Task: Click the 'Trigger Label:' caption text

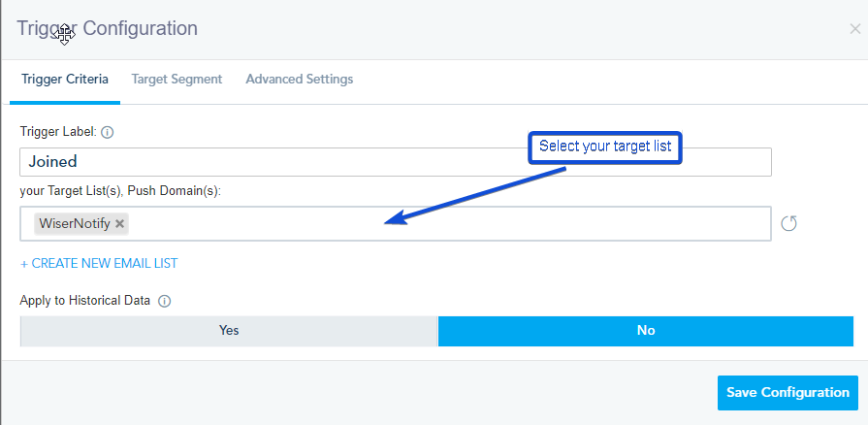Action: click(59, 132)
